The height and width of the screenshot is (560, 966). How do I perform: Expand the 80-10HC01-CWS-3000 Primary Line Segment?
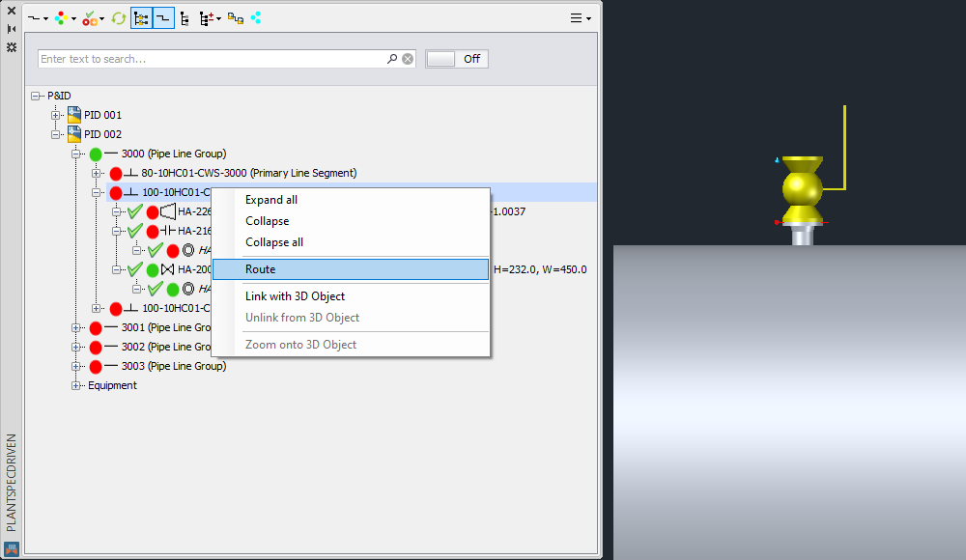click(96, 173)
